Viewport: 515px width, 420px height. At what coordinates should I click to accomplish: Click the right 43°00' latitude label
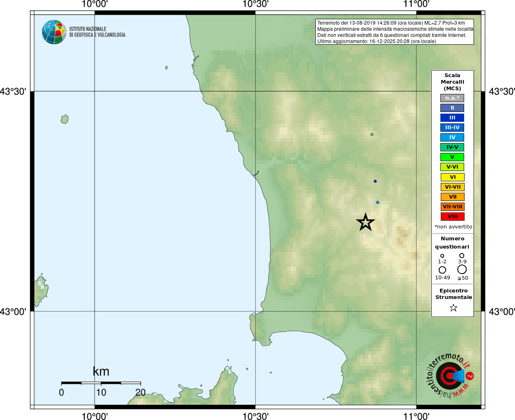pyautogui.click(x=502, y=312)
